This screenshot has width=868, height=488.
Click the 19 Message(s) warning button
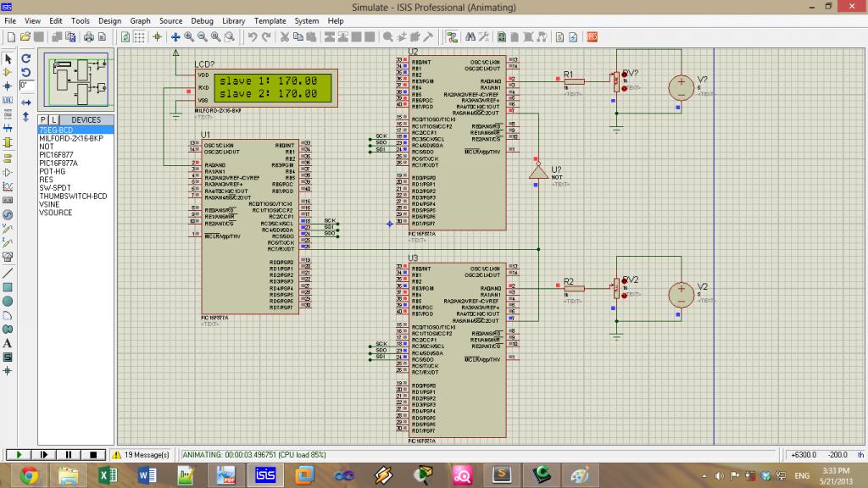pyautogui.click(x=141, y=455)
